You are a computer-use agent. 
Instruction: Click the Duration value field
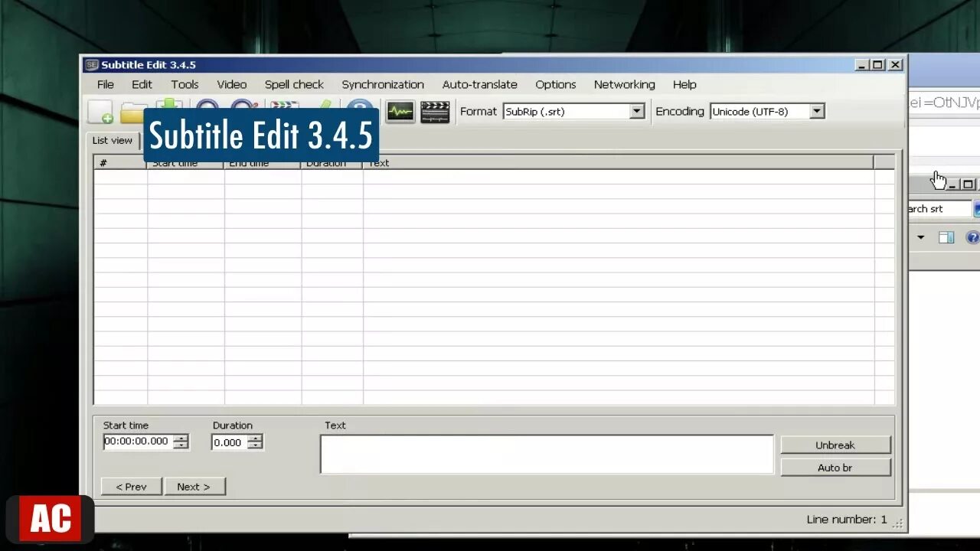pyautogui.click(x=229, y=442)
